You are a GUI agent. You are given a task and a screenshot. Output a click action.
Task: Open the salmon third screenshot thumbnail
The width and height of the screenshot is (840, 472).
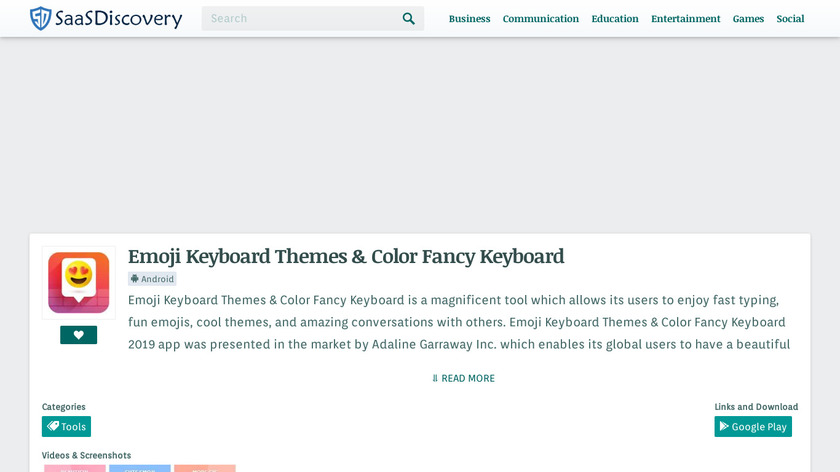coord(205,468)
